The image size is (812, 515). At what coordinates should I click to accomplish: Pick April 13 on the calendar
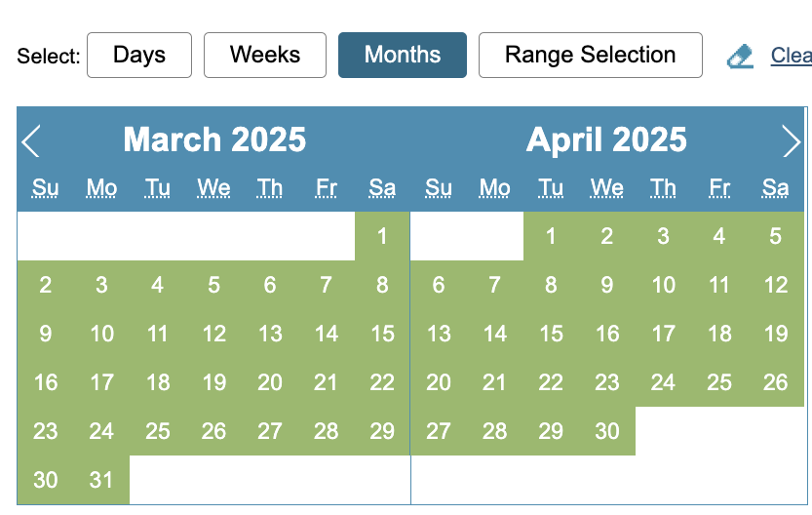click(439, 334)
